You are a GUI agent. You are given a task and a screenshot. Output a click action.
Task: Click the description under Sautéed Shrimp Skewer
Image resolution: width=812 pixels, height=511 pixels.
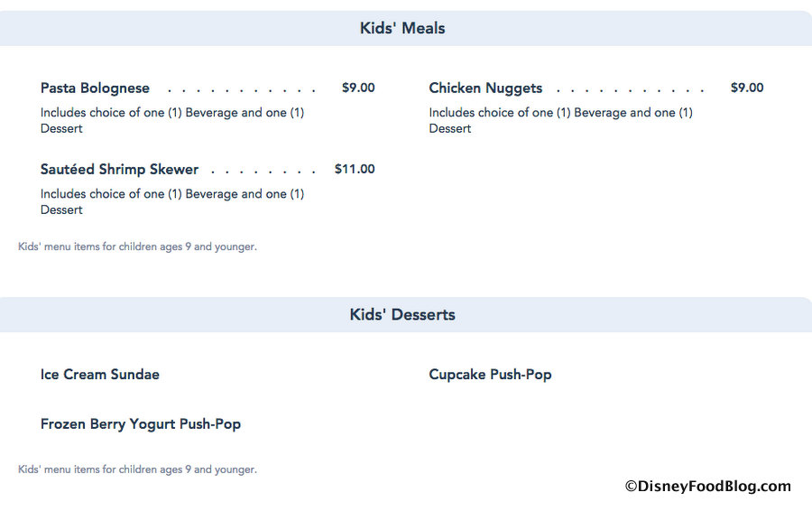(171, 201)
